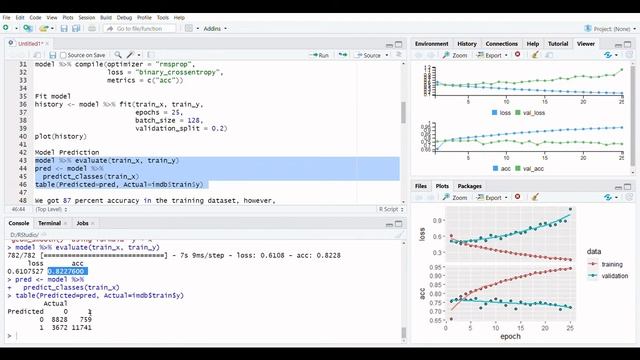Click the code tools wand icon
Image resolution: width=640 pixels, height=360 pixels.
pos(130,55)
